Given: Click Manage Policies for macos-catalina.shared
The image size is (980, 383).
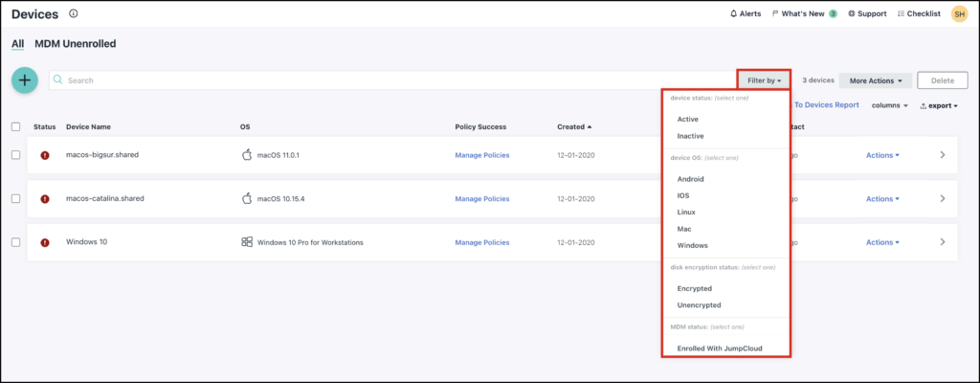Looking at the screenshot, I should click(481, 199).
